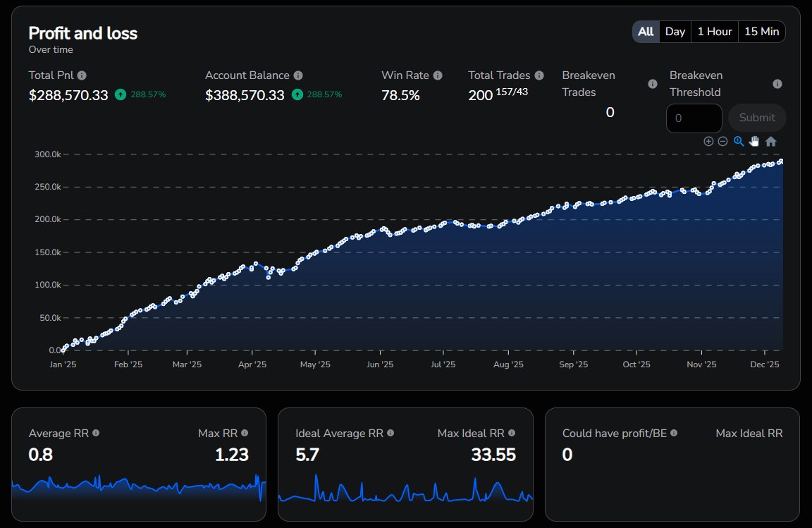Click the Could have profit/BE info icon
The width and height of the screenshot is (812, 528).
(x=674, y=433)
